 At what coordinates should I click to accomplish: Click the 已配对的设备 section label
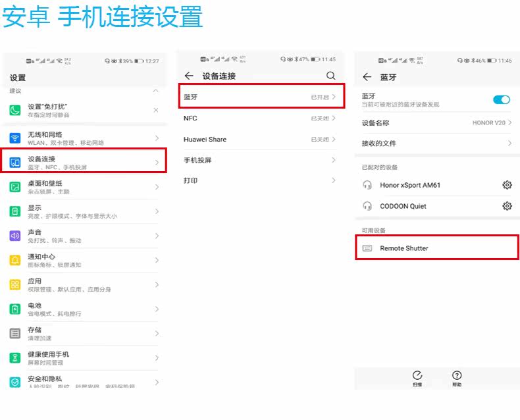click(x=379, y=167)
